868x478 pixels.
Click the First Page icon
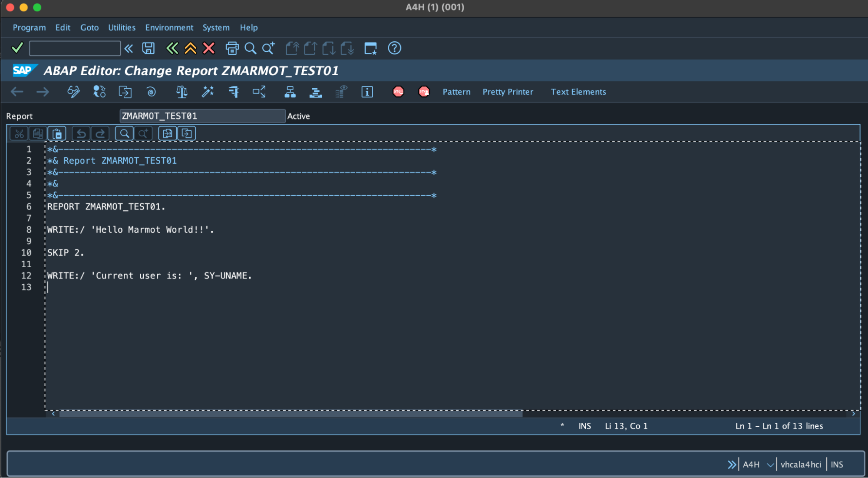[292, 48]
